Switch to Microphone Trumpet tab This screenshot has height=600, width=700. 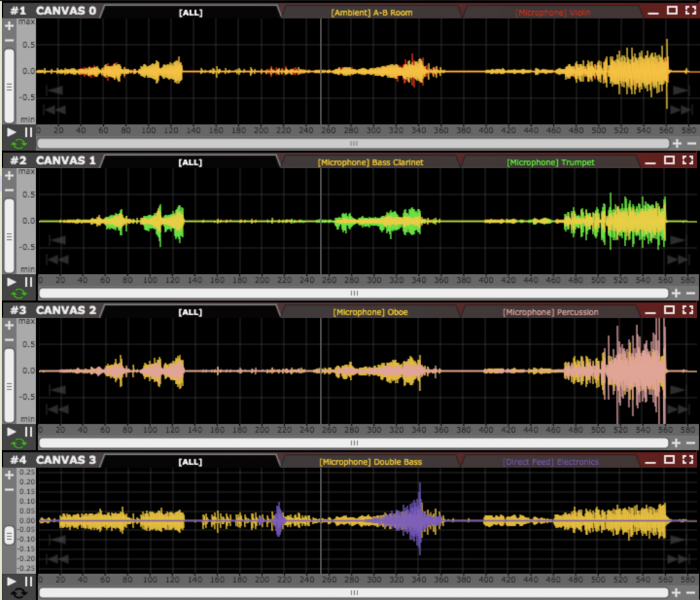550,162
